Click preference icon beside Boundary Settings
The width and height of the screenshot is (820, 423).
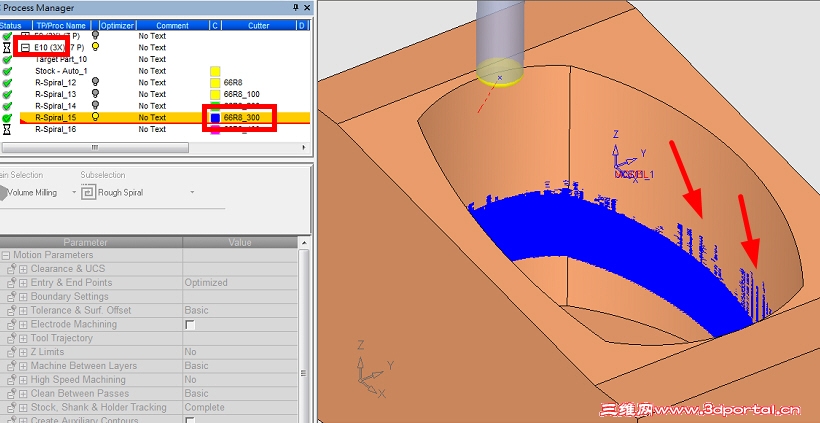pos(12,297)
